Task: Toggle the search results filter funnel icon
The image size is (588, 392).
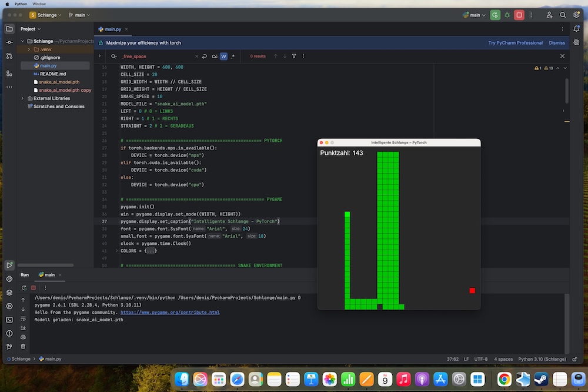Action: pos(294,56)
